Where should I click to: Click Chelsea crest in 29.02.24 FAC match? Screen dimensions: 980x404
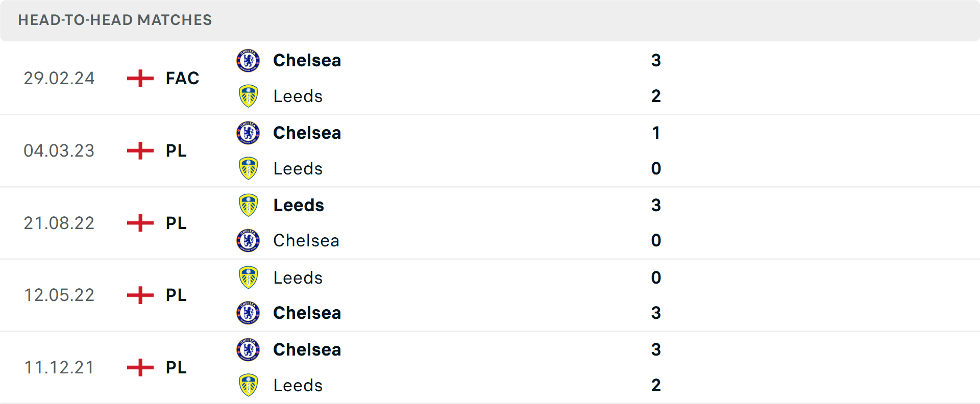248,61
